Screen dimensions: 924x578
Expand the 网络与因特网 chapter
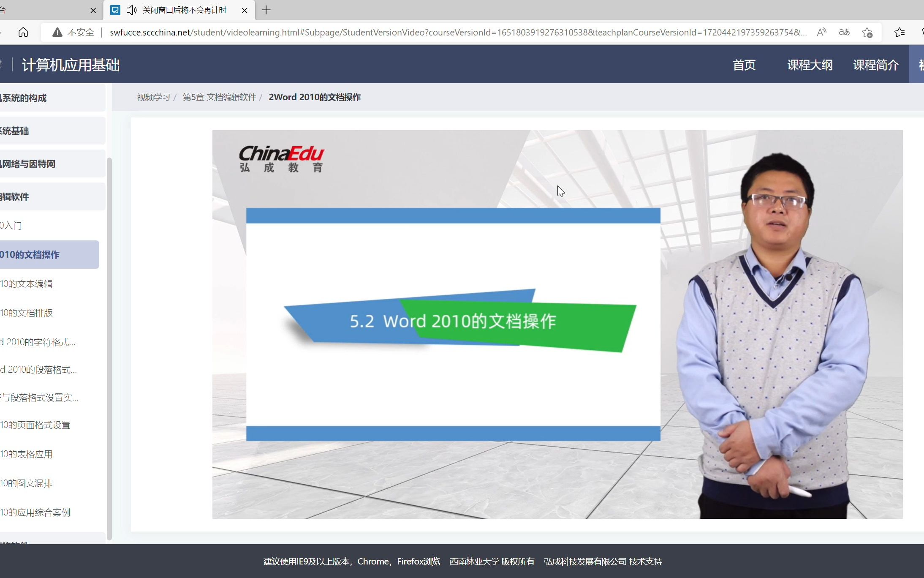(52, 164)
